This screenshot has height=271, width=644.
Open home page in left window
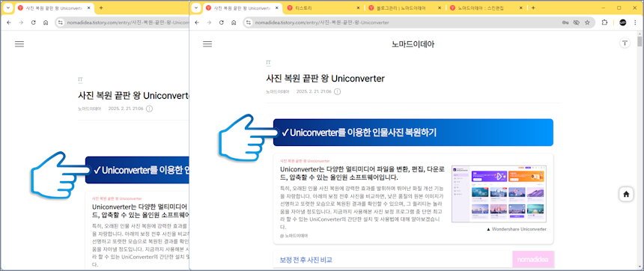point(46,22)
